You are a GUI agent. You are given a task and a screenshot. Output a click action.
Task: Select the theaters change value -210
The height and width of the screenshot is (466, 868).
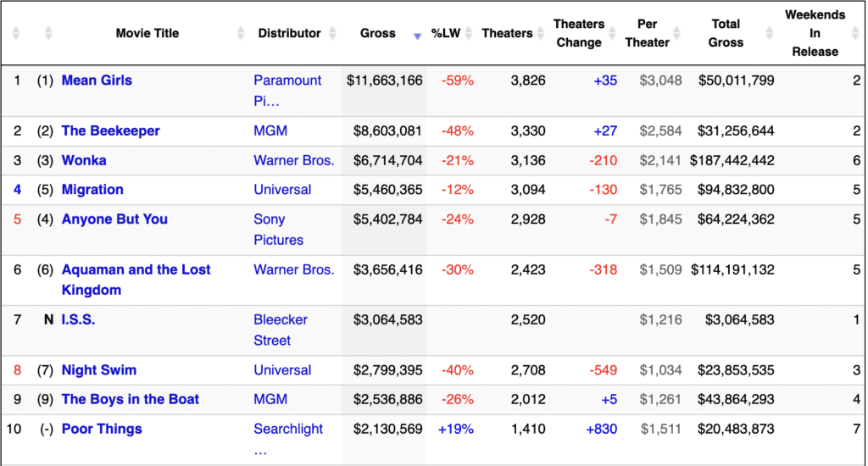(x=603, y=160)
